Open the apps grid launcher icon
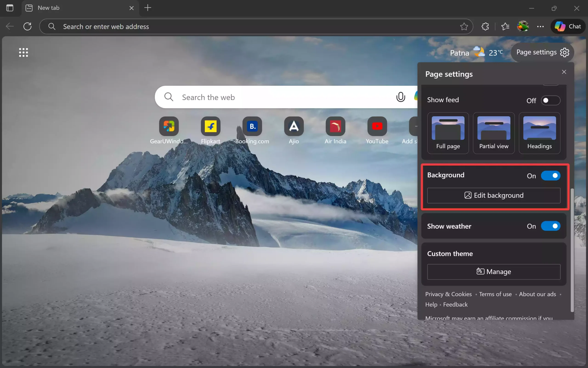The width and height of the screenshot is (588, 368). [23, 52]
